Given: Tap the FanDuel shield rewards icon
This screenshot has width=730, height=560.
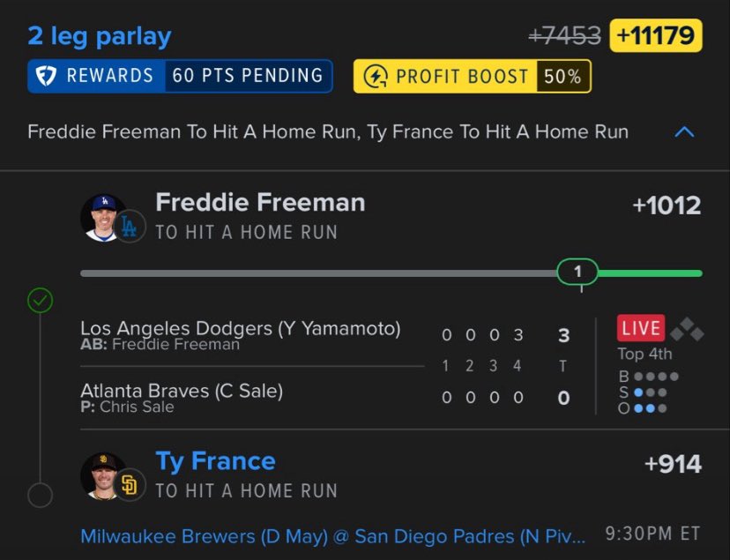Looking at the screenshot, I should click(x=47, y=76).
